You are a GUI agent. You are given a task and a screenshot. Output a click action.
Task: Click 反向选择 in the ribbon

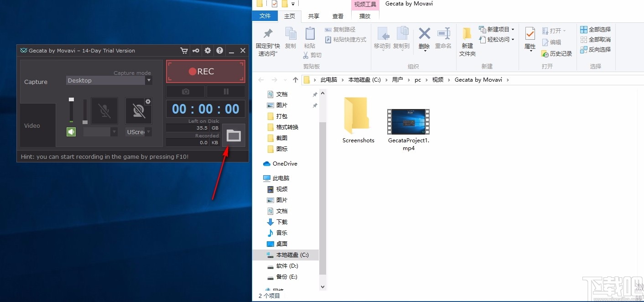pos(595,49)
